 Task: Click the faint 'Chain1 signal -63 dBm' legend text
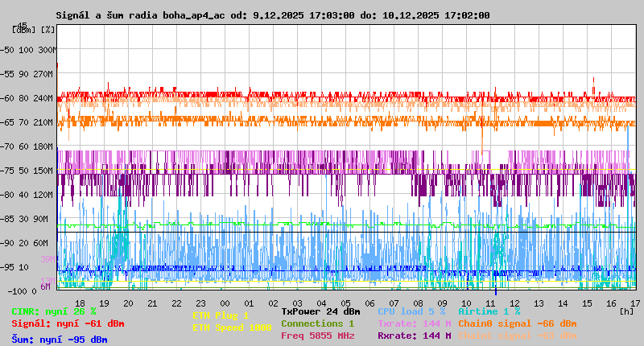518,336
